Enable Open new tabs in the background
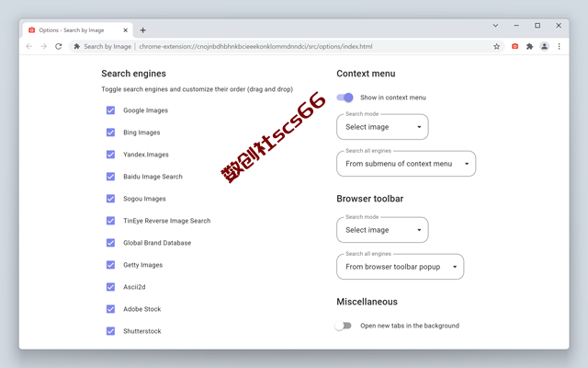Screen dimensions: 588x368 tap(343, 326)
